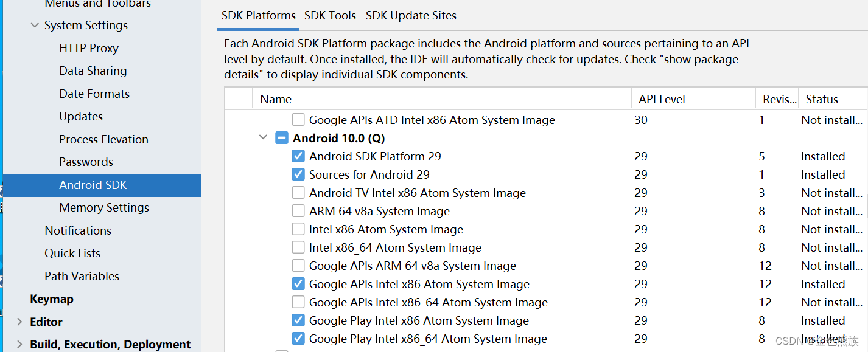The height and width of the screenshot is (352, 868).
Task: Click Installed status of Android SDK Platform 29
Action: (x=823, y=156)
